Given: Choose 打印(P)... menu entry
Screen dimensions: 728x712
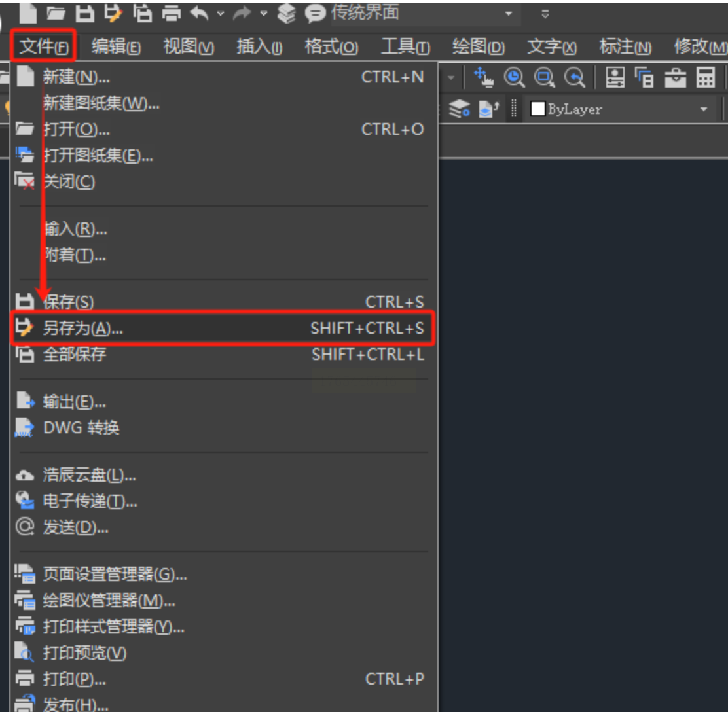Looking at the screenshot, I should (224, 679).
